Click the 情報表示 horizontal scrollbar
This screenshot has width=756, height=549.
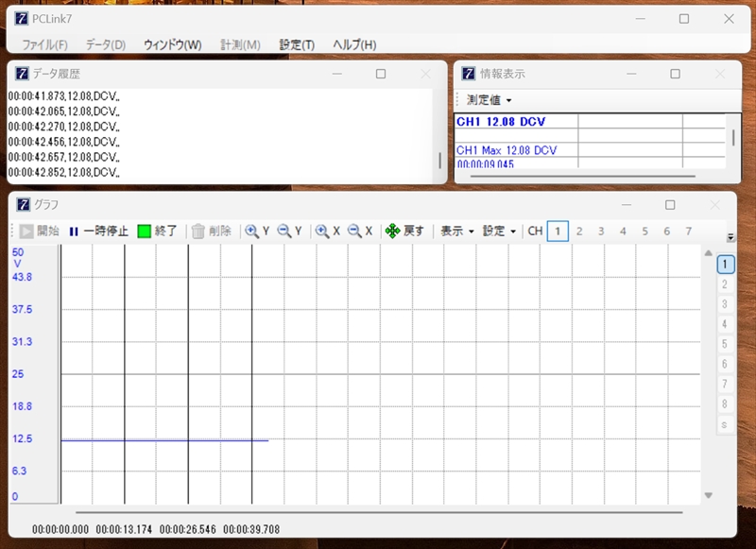583,177
